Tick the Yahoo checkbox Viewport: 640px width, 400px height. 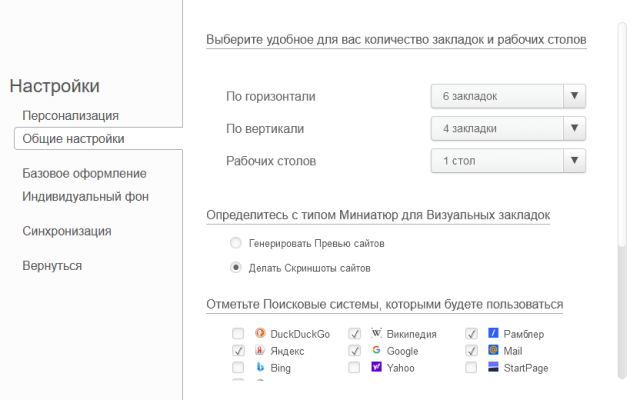(354, 368)
